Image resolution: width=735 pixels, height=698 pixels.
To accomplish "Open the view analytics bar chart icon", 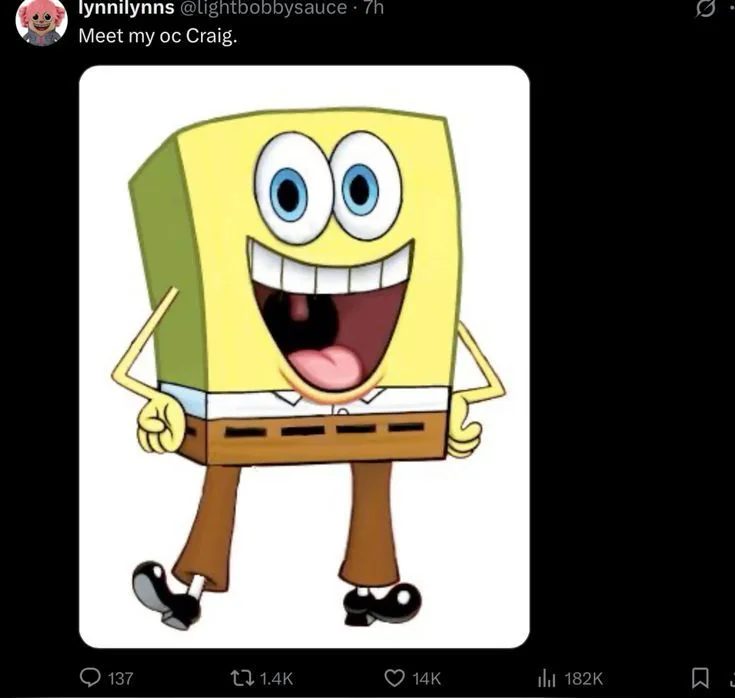I will point(547,678).
